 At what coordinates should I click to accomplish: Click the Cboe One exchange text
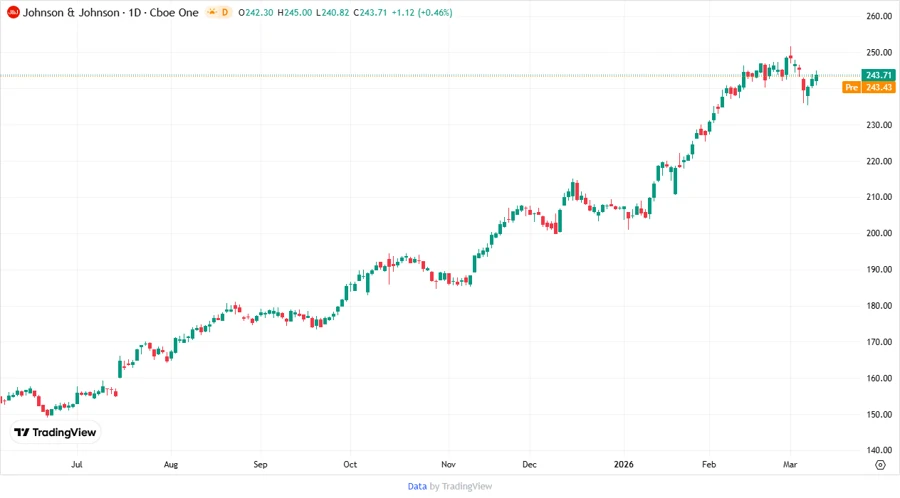tap(174, 13)
